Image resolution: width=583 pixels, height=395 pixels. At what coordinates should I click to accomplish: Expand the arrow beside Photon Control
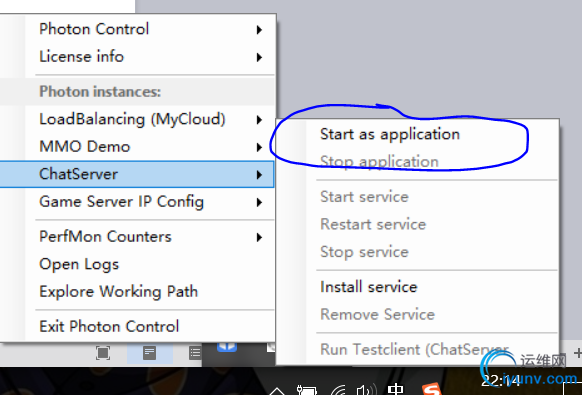click(259, 30)
